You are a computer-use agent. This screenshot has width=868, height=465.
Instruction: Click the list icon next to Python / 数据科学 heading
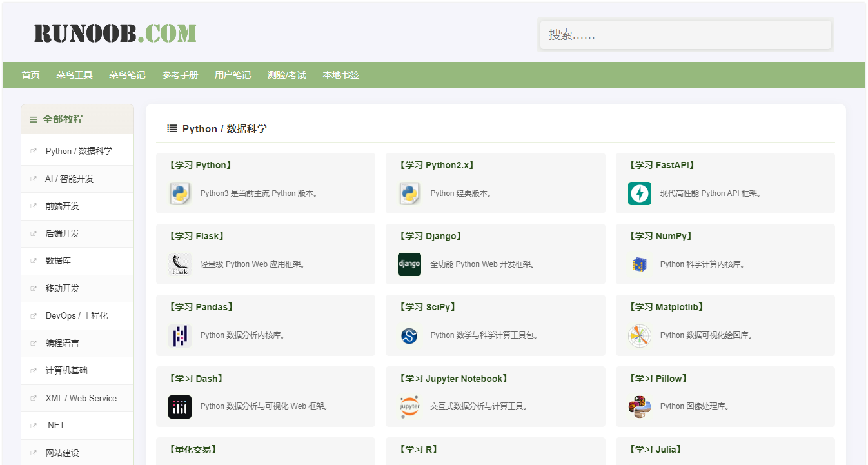coord(172,128)
